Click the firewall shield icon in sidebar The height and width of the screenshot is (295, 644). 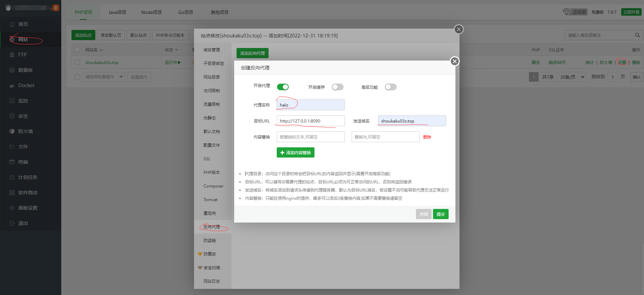(12, 131)
